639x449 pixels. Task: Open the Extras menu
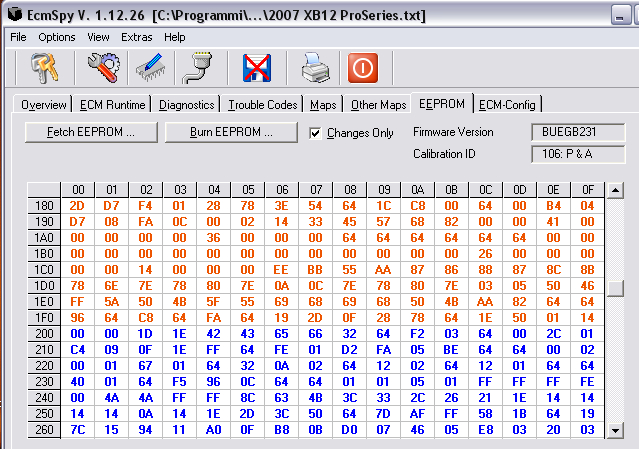(x=136, y=37)
